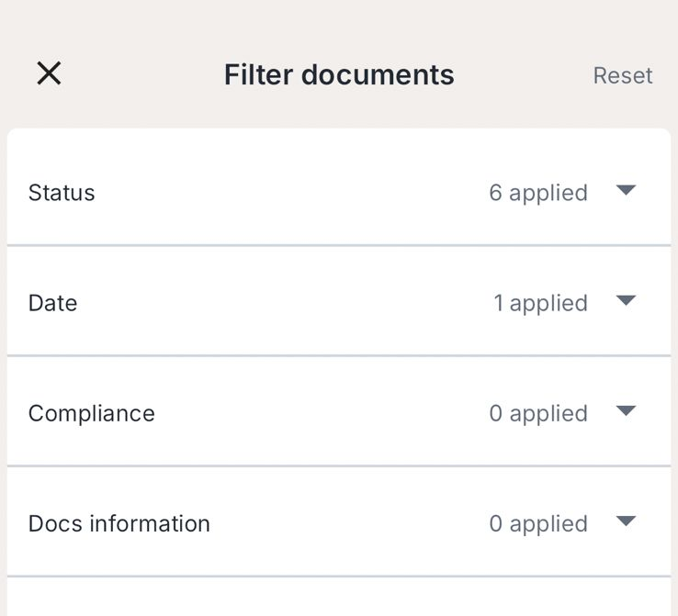678x616 pixels.
Task: Close the Filter documents panel with X
Action: (x=49, y=73)
